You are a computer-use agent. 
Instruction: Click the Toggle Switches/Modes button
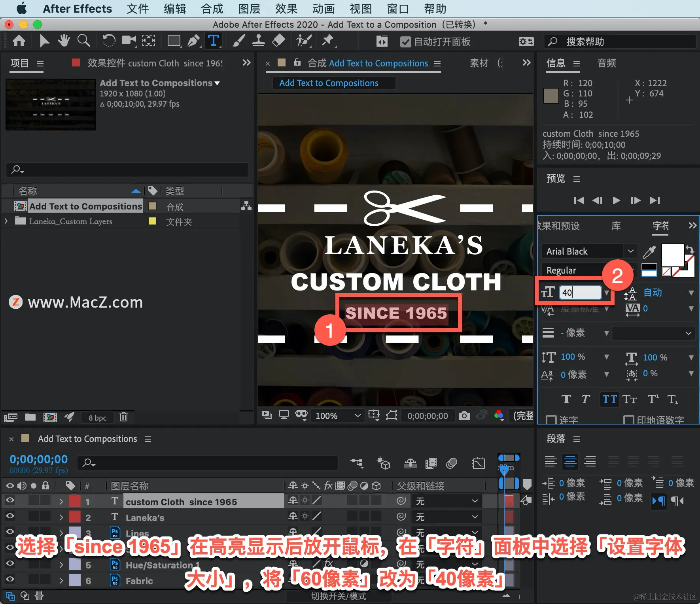pyautogui.click(x=339, y=596)
